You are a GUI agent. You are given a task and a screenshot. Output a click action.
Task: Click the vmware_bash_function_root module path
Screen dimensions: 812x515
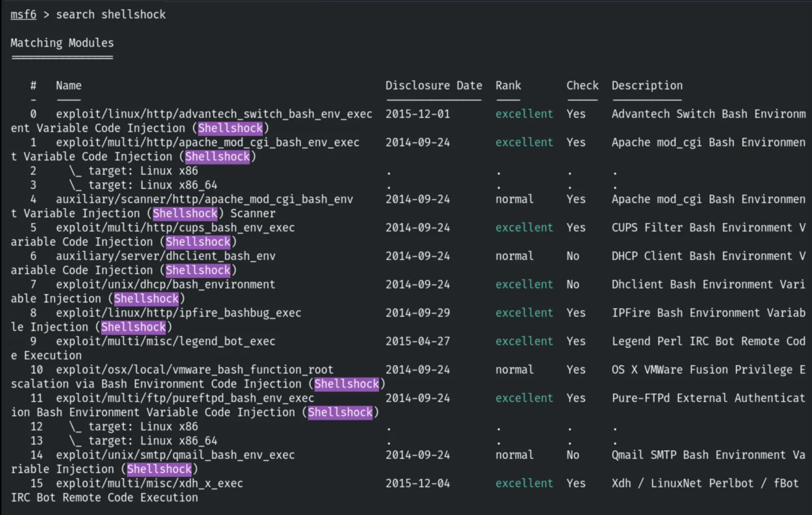pos(194,370)
